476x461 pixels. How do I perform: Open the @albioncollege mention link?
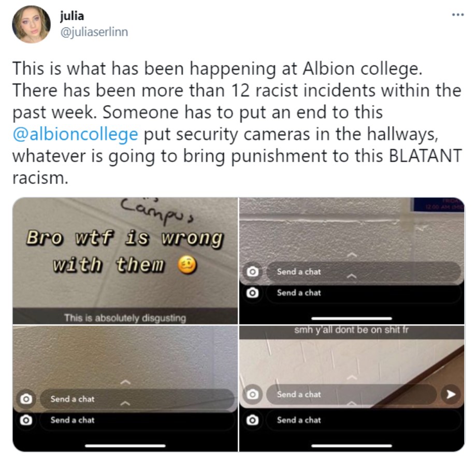[x=75, y=134]
